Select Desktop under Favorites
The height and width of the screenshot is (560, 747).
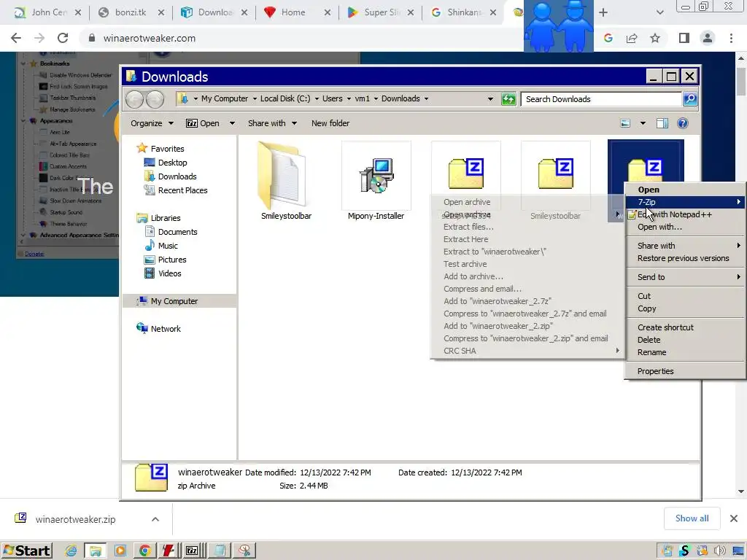tap(166, 163)
